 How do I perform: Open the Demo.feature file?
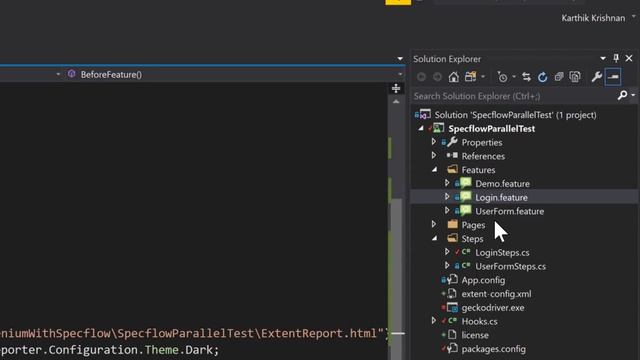pos(502,184)
